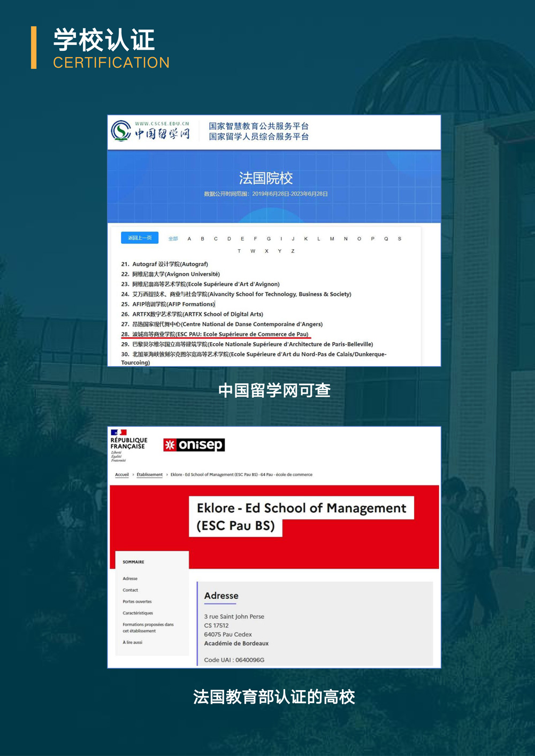Open À lire aussi in the Sommaire
The height and width of the screenshot is (756, 535).
(x=132, y=643)
